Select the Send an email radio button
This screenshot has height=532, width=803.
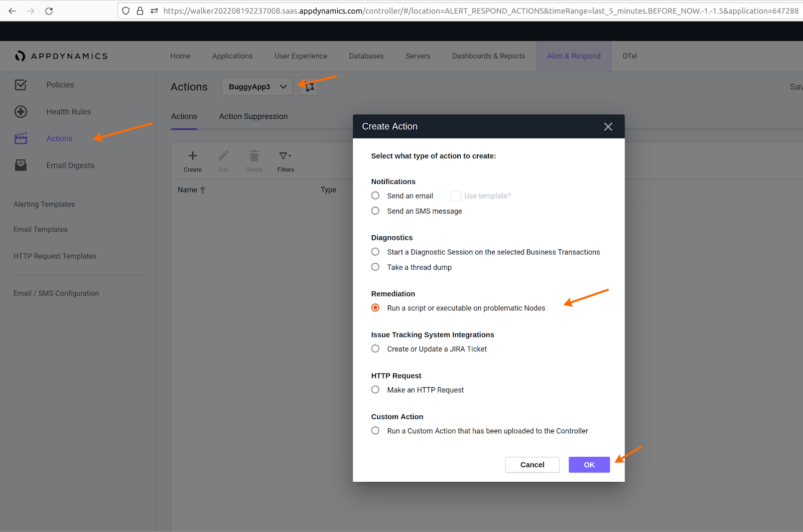click(375, 196)
